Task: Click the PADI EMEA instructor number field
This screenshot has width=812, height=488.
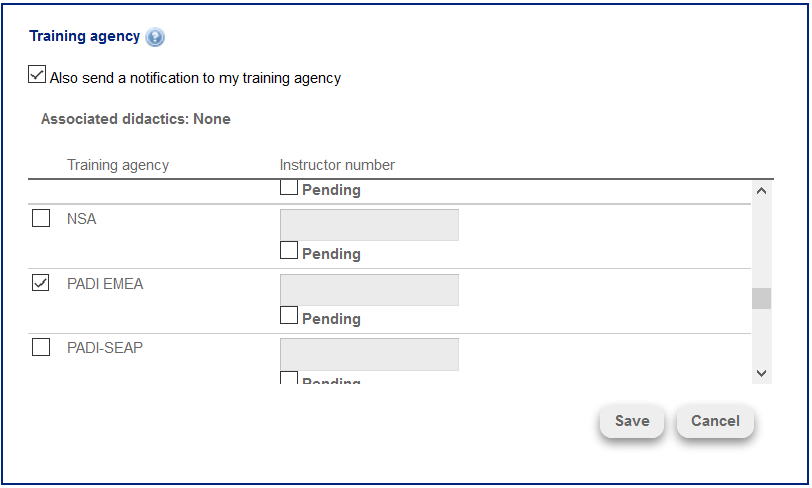Action: point(369,290)
